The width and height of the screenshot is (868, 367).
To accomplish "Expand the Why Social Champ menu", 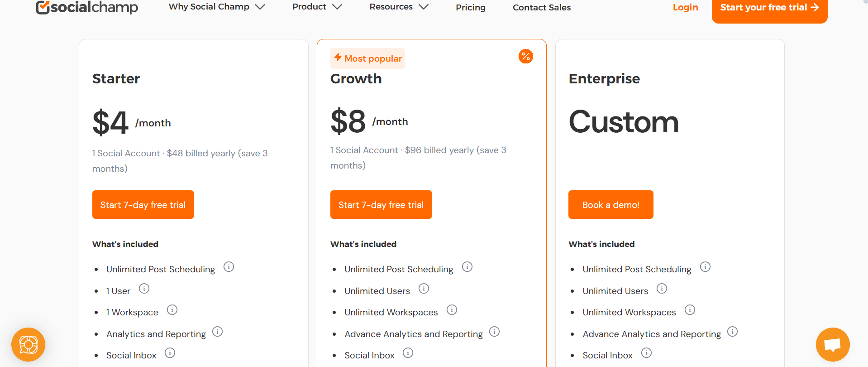I will click(x=216, y=7).
